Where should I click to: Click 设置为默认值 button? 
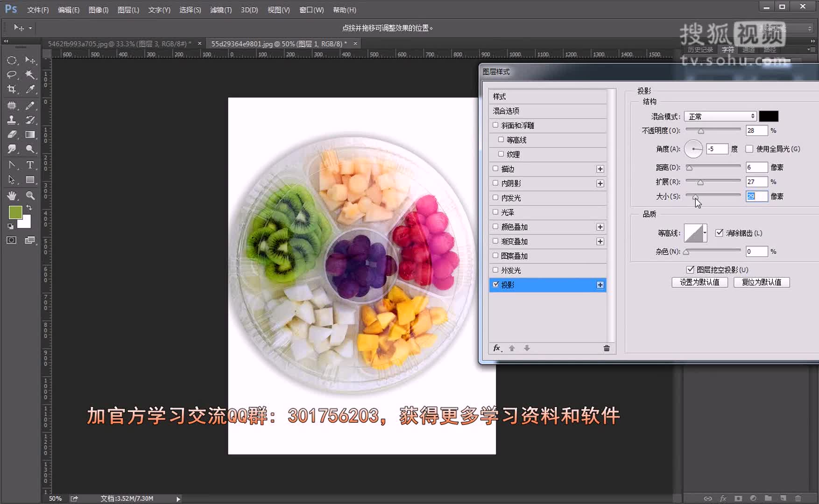click(699, 282)
